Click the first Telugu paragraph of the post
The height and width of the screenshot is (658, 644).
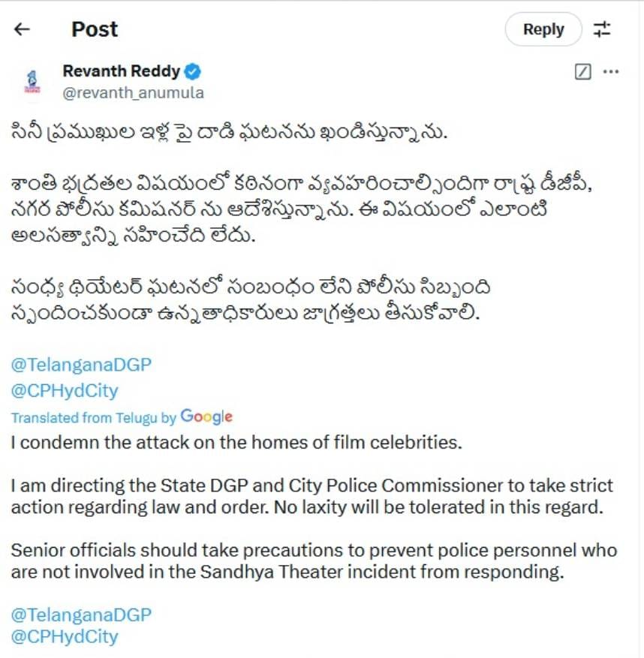229,134
